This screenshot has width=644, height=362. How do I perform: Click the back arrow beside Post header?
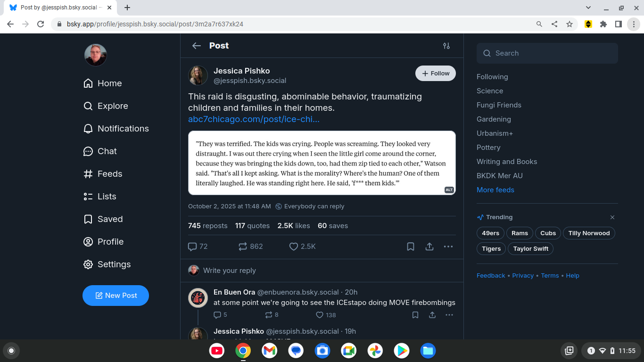[x=197, y=46]
